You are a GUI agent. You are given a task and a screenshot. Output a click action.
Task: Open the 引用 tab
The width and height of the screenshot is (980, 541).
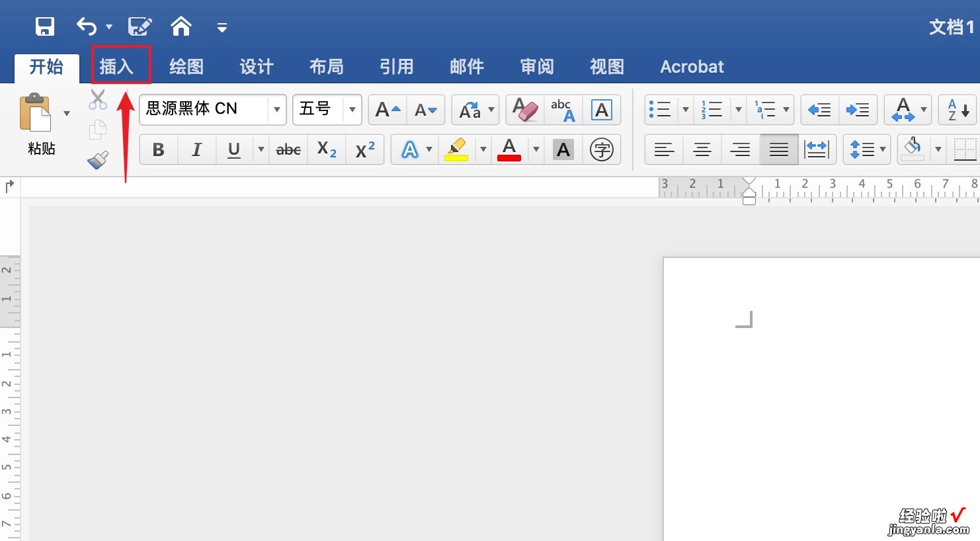pyautogui.click(x=397, y=67)
